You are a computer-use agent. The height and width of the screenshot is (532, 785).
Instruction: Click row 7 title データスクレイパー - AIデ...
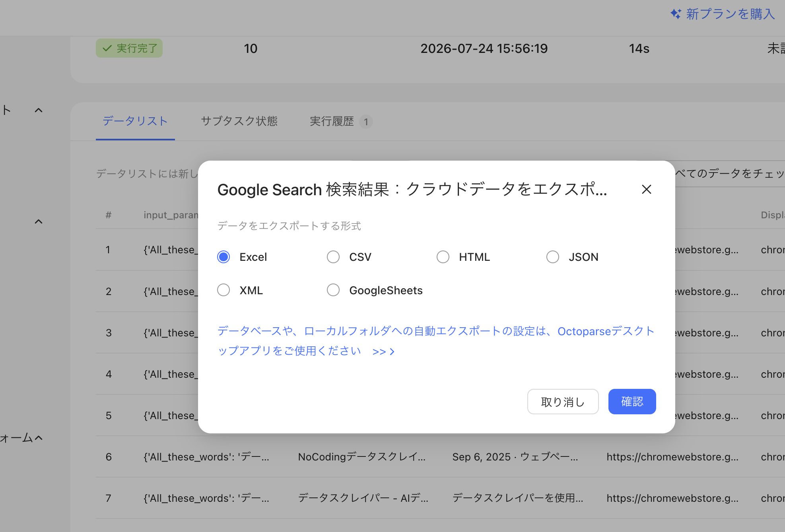point(363,498)
